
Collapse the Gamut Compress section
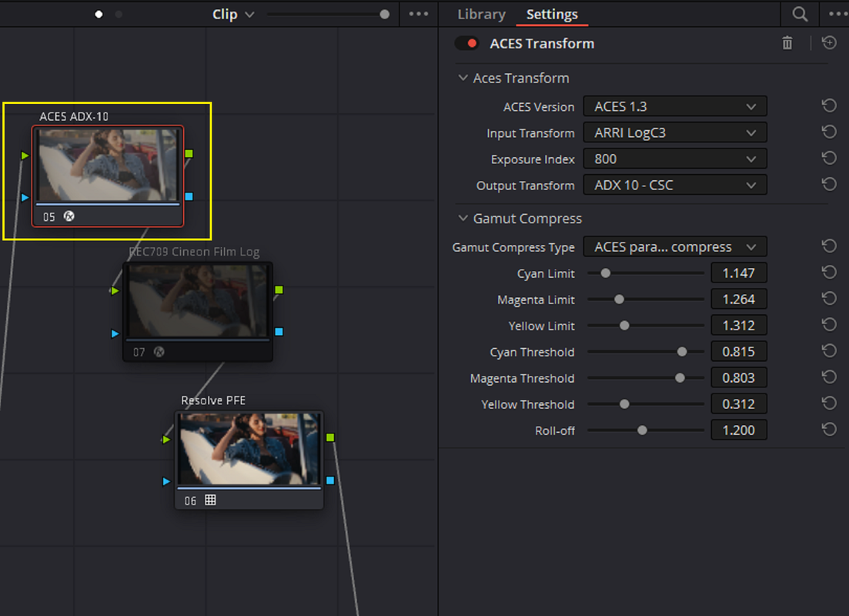463,218
